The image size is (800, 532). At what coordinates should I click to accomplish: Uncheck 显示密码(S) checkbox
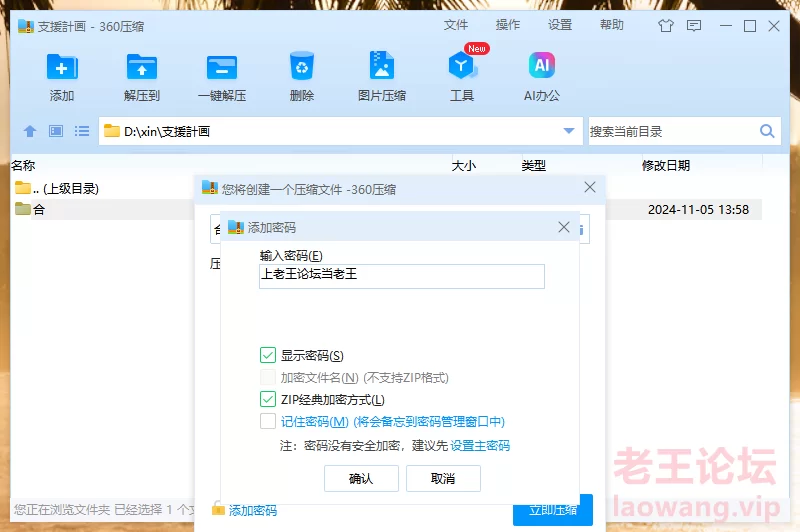[x=268, y=355]
